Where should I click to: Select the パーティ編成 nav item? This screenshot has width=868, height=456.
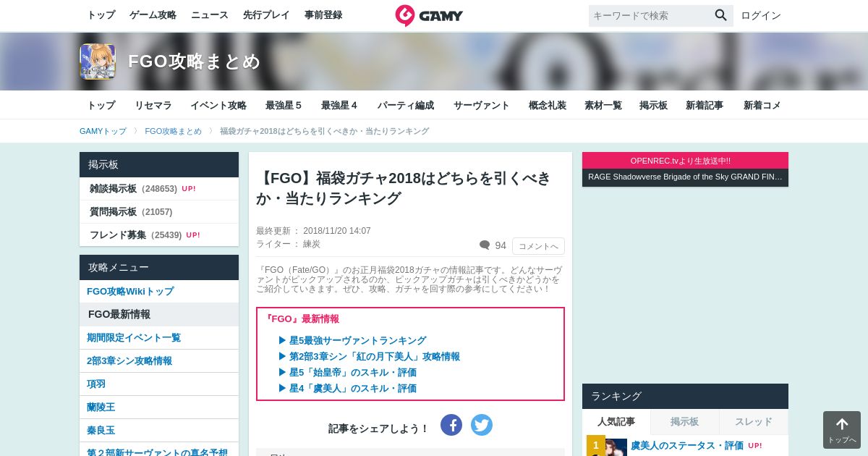pyautogui.click(x=406, y=105)
